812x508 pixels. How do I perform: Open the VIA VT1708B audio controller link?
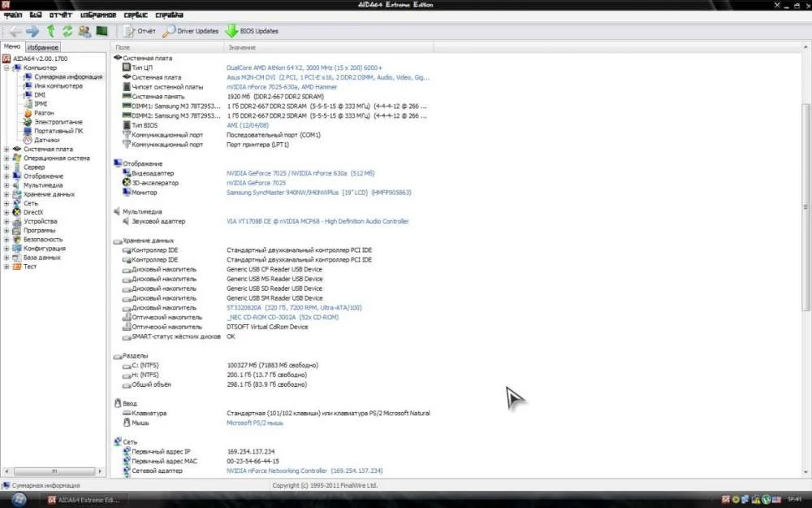(x=317, y=221)
